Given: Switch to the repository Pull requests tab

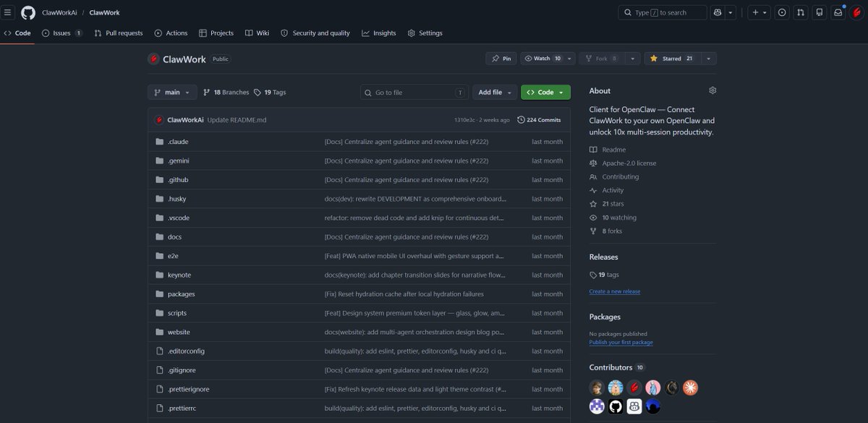Looking at the screenshot, I should [119, 33].
